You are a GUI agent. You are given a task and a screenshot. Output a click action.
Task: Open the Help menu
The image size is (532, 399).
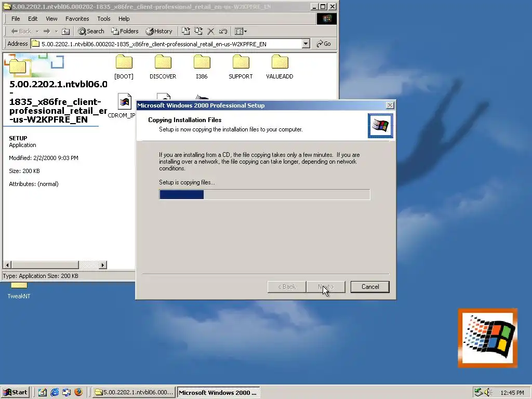click(x=124, y=19)
